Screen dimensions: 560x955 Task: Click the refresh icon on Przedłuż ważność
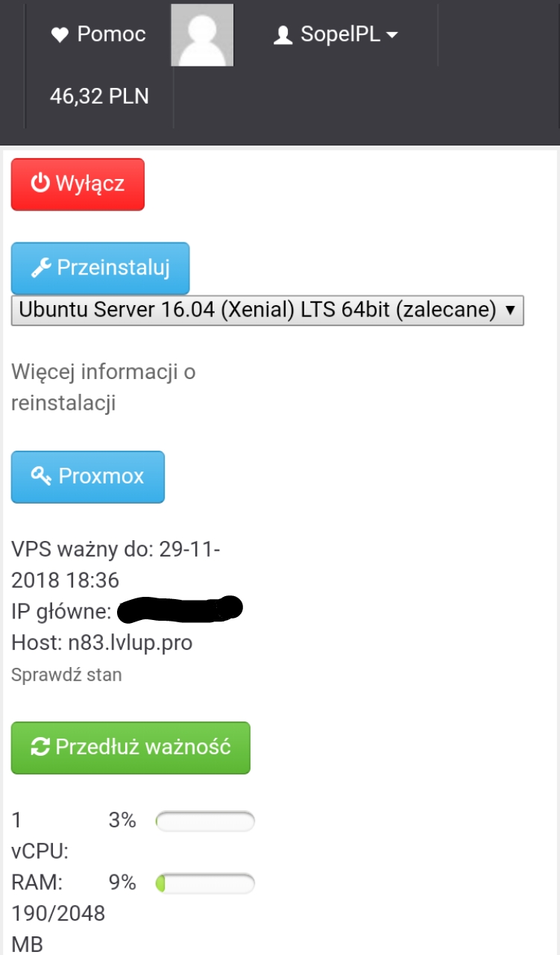(x=40, y=747)
